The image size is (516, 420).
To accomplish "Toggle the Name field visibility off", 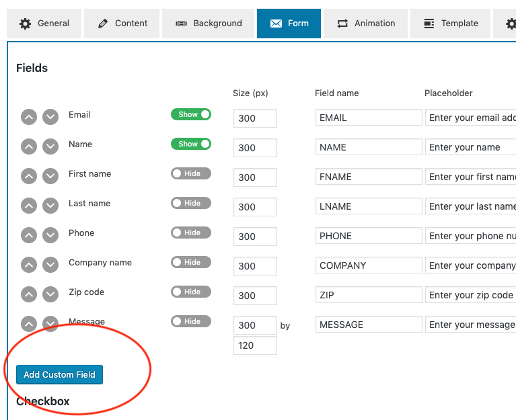I will pyautogui.click(x=190, y=144).
